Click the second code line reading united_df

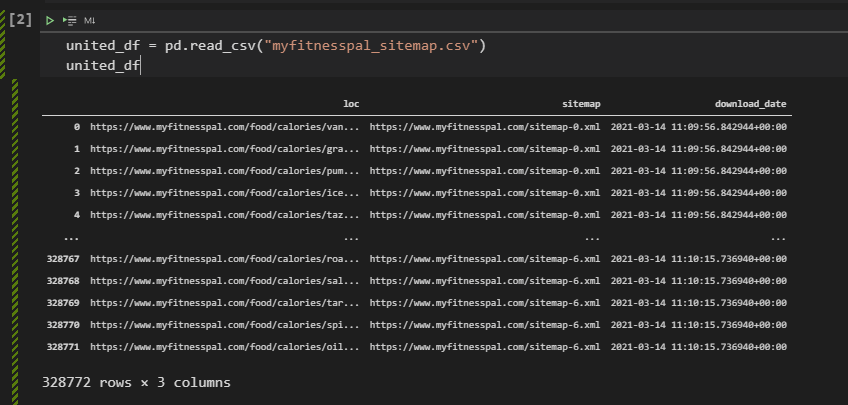click(103, 66)
